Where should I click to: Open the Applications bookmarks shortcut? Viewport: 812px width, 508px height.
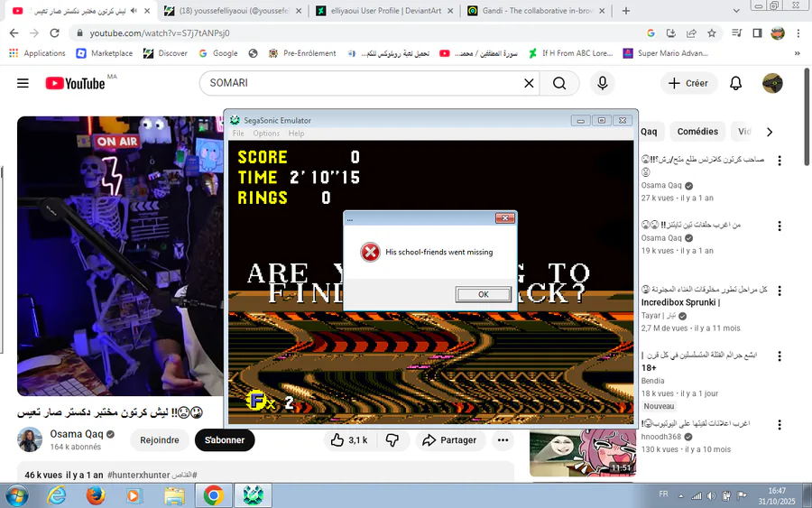pyautogui.click(x=37, y=53)
